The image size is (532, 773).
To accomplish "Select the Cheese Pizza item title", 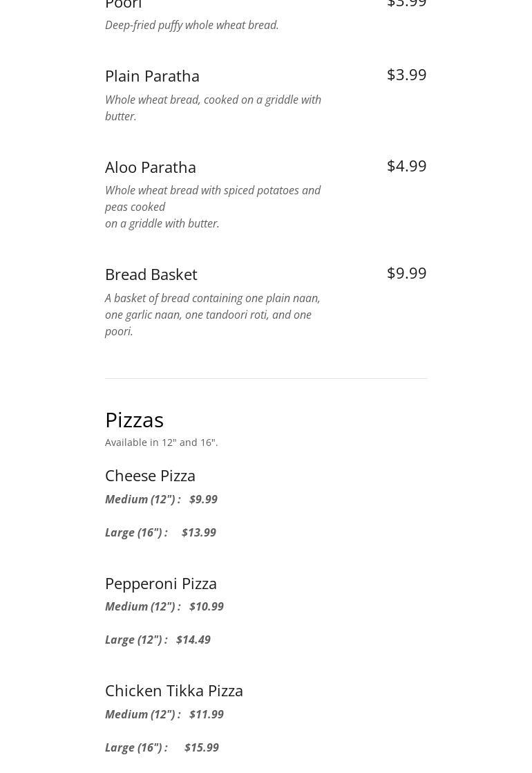I will click(x=150, y=476).
